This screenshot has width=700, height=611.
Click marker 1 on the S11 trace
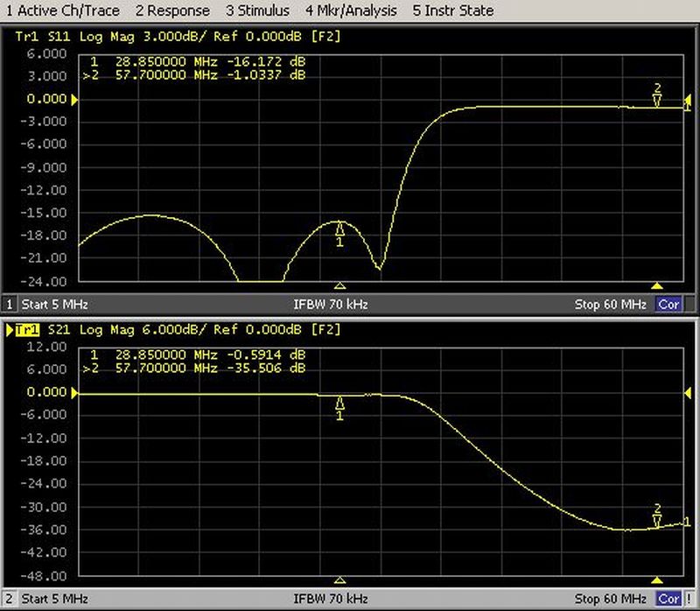pyautogui.click(x=340, y=228)
